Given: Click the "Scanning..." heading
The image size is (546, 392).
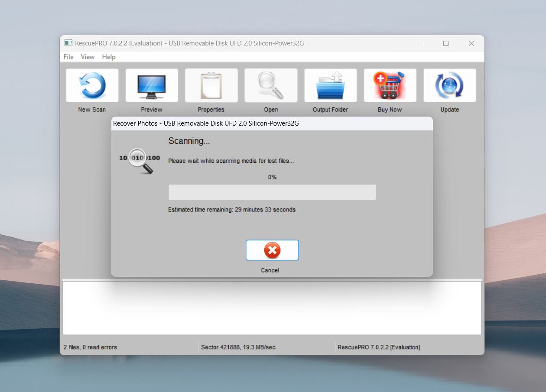Looking at the screenshot, I should pyautogui.click(x=189, y=141).
